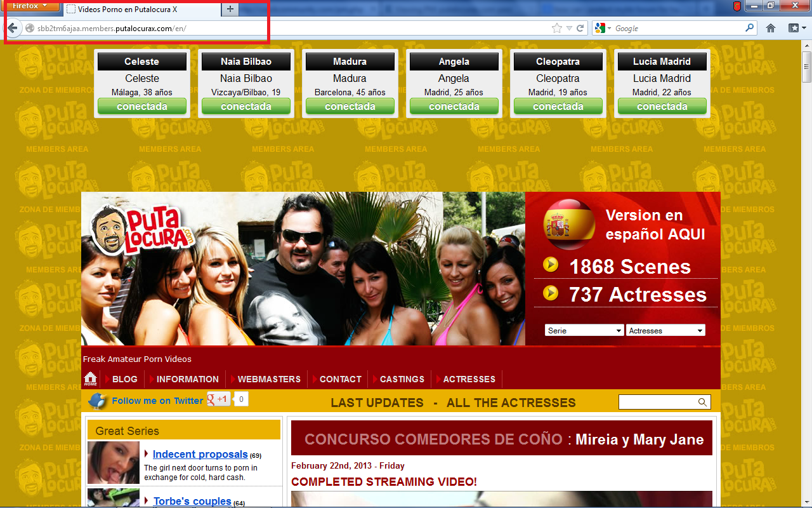Click the February 22nd, 2013 date text
This screenshot has width=812, height=508.
[348, 465]
